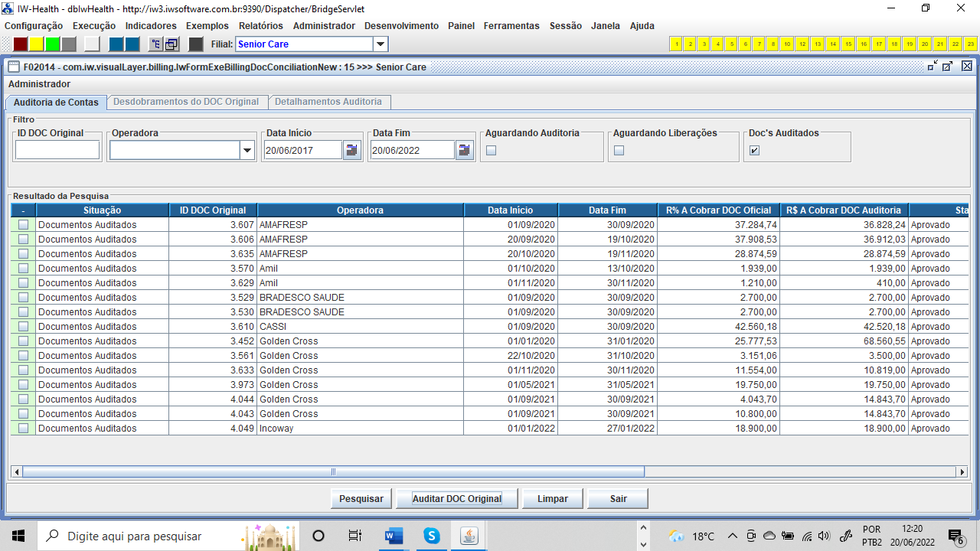Sort by the Operadora column header

(x=360, y=210)
